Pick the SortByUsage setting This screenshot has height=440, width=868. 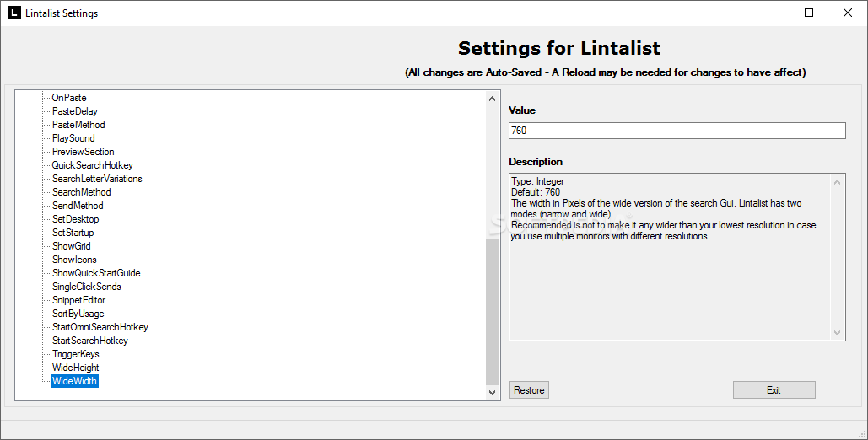[x=78, y=314]
